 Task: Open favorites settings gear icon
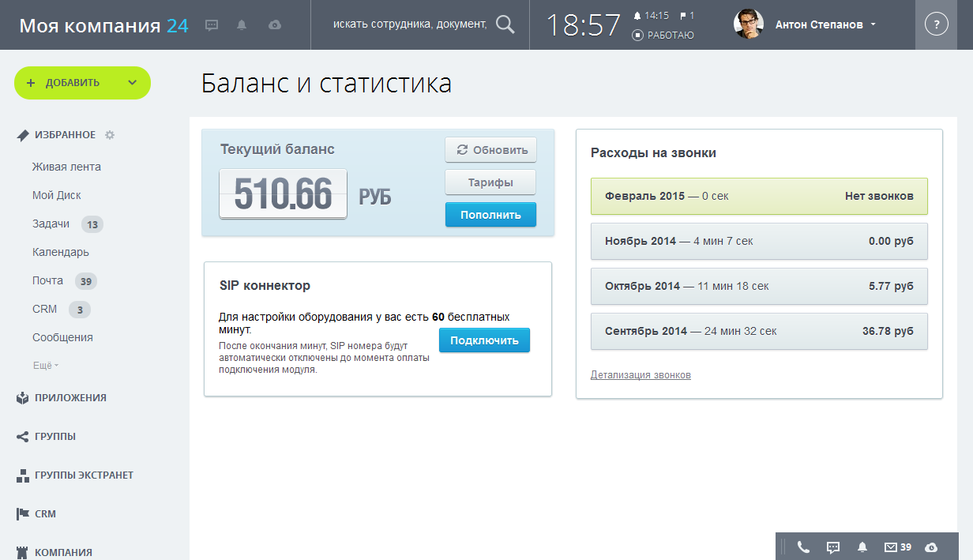tap(110, 135)
